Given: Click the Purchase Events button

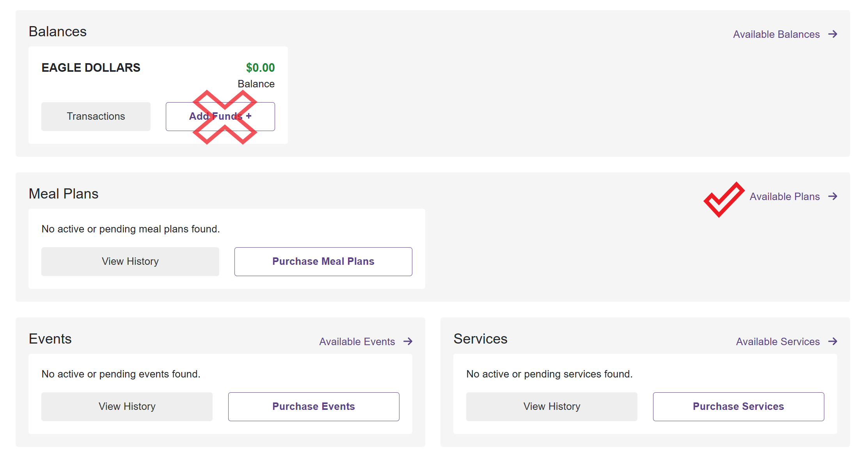Looking at the screenshot, I should (314, 407).
